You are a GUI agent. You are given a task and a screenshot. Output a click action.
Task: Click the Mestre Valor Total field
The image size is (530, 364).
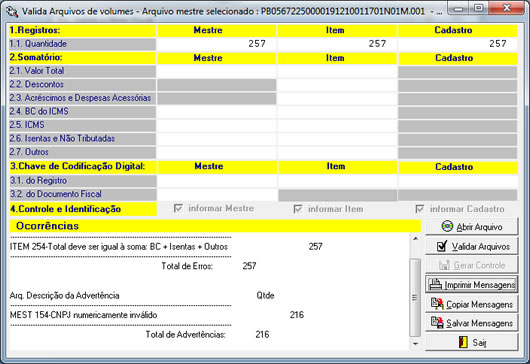coord(216,71)
